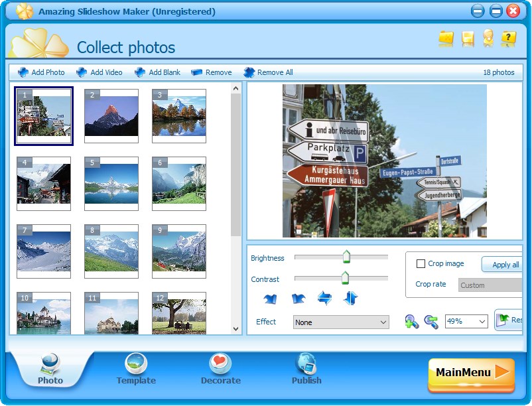Select thumbnail 1 street signs photo

pyautogui.click(x=44, y=116)
